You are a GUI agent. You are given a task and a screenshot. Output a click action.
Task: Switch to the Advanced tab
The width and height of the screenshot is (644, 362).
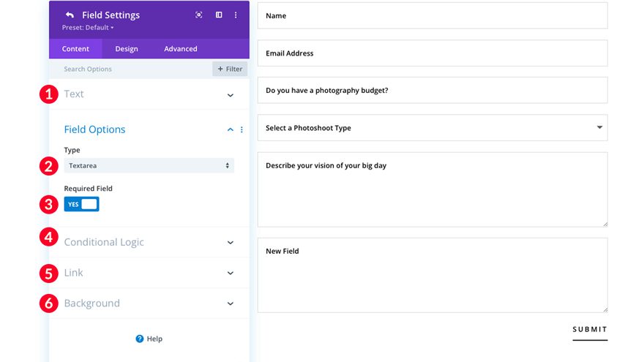[x=180, y=49]
